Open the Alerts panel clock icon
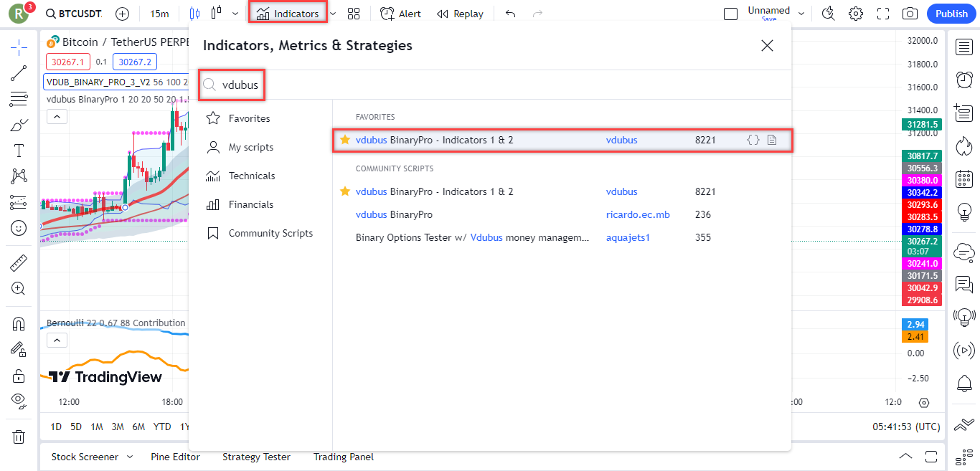The width and height of the screenshot is (980, 471). 963,79
